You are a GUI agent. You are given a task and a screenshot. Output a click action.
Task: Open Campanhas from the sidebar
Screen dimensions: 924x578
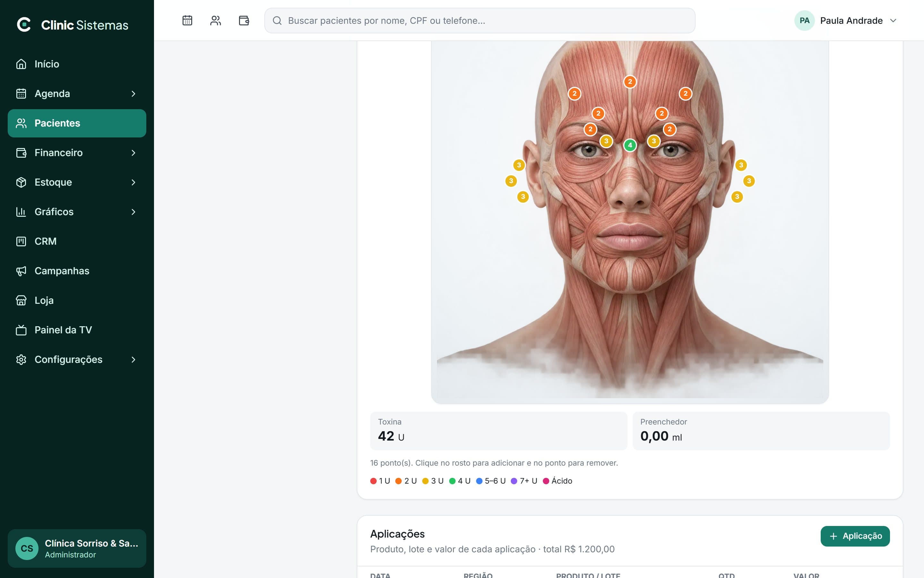[x=77, y=271]
